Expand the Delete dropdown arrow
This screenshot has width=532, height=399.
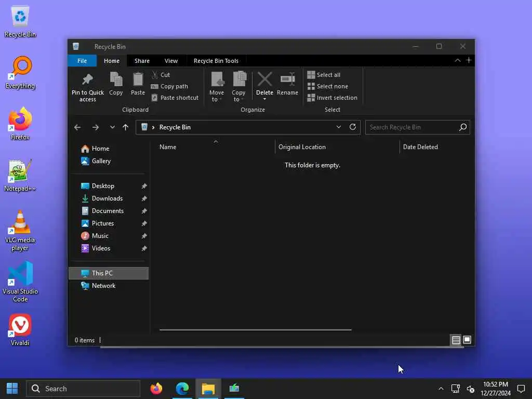pyautogui.click(x=264, y=99)
